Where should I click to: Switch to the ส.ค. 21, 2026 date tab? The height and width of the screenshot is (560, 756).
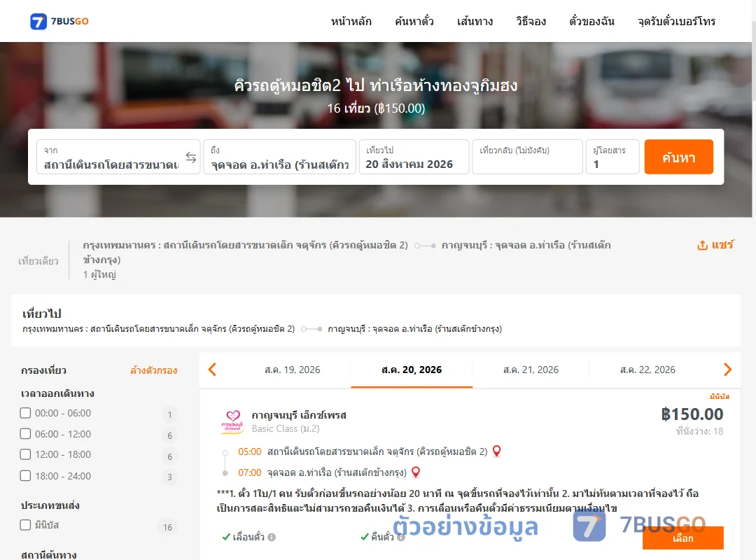click(531, 370)
